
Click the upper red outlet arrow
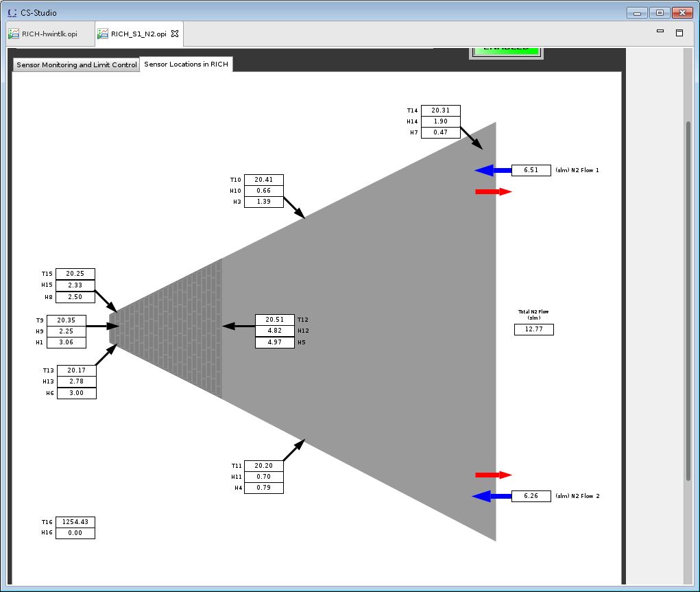point(494,191)
